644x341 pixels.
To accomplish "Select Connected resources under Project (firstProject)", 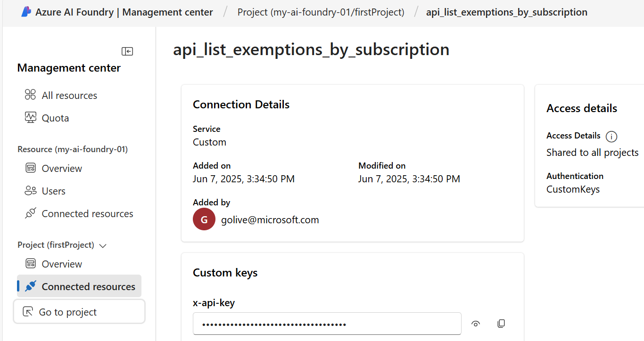I will point(79,286).
